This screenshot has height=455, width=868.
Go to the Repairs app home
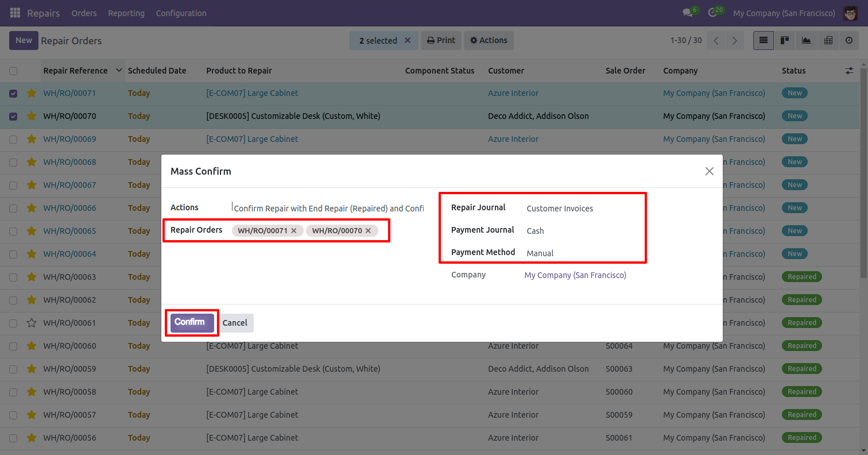click(x=44, y=13)
